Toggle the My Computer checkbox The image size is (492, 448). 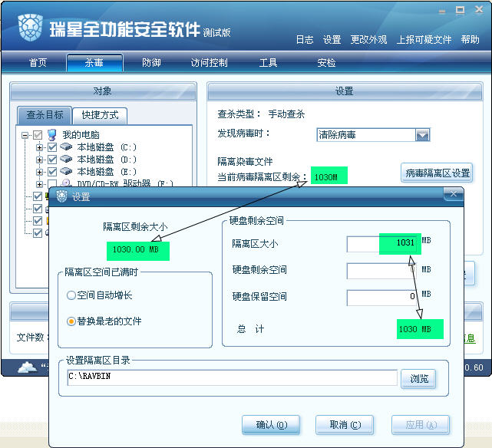[38, 135]
